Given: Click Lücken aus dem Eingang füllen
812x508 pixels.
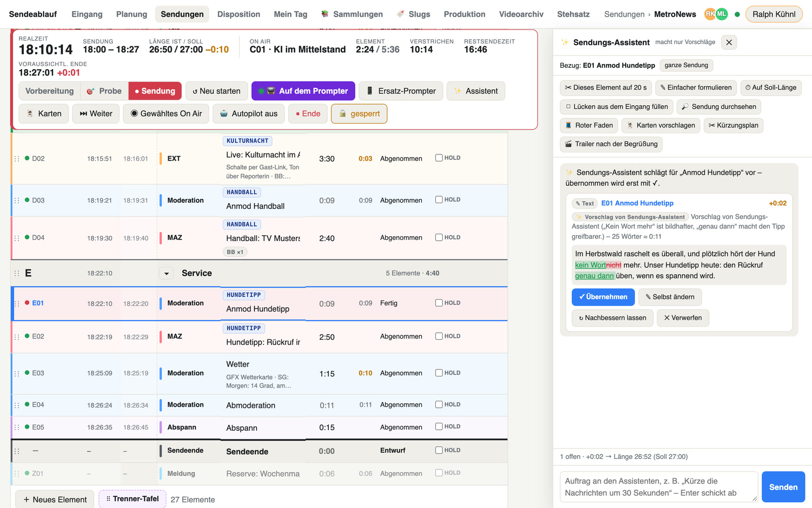Looking at the screenshot, I should 617,107.
